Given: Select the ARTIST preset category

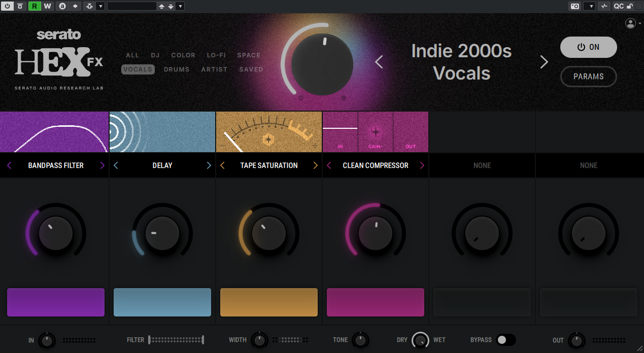Looking at the screenshot, I should pos(214,69).
